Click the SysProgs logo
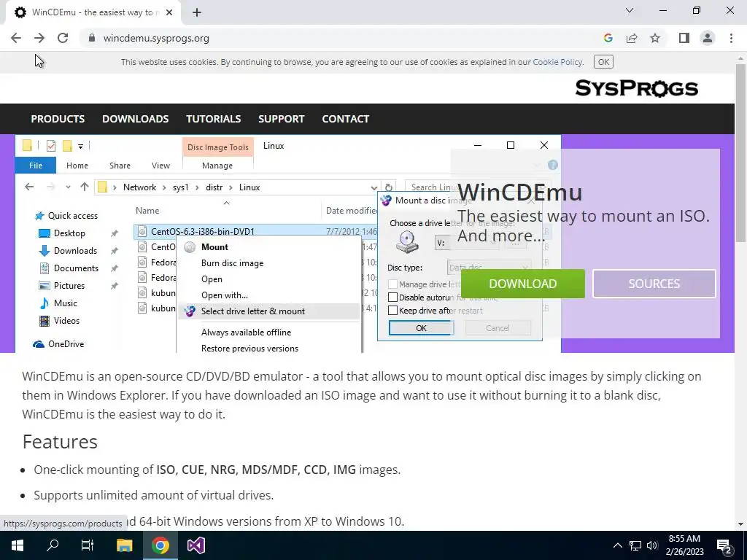Image resolution: width=747 pixels, height=560 pixels. coord(636,88)
